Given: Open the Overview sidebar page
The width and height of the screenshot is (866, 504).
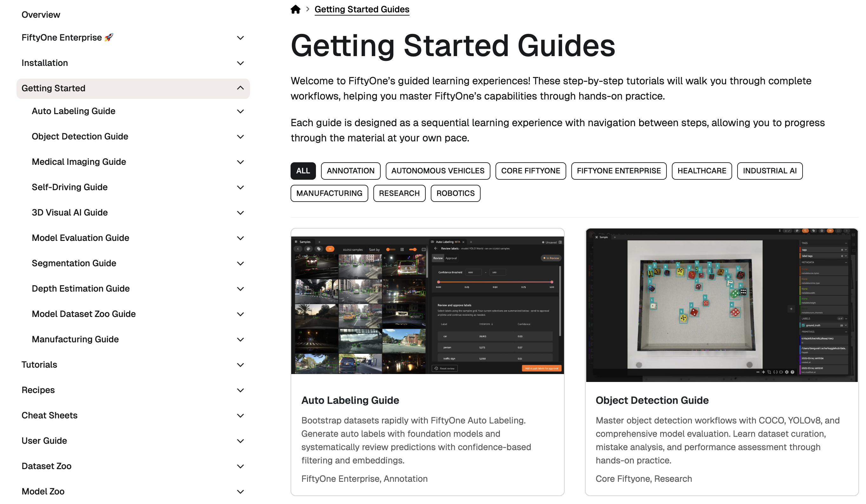Looking at the screenshot, I should [41, 15].
